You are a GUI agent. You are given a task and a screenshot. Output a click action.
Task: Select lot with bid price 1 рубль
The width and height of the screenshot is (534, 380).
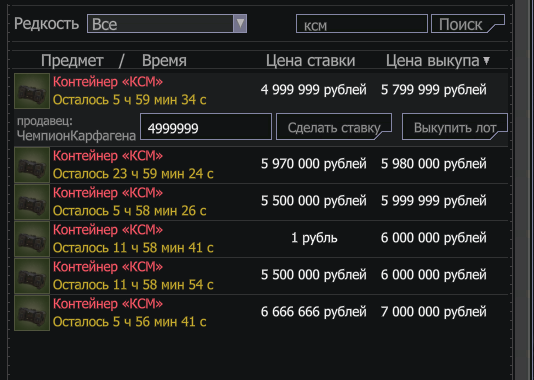[261, 239]
